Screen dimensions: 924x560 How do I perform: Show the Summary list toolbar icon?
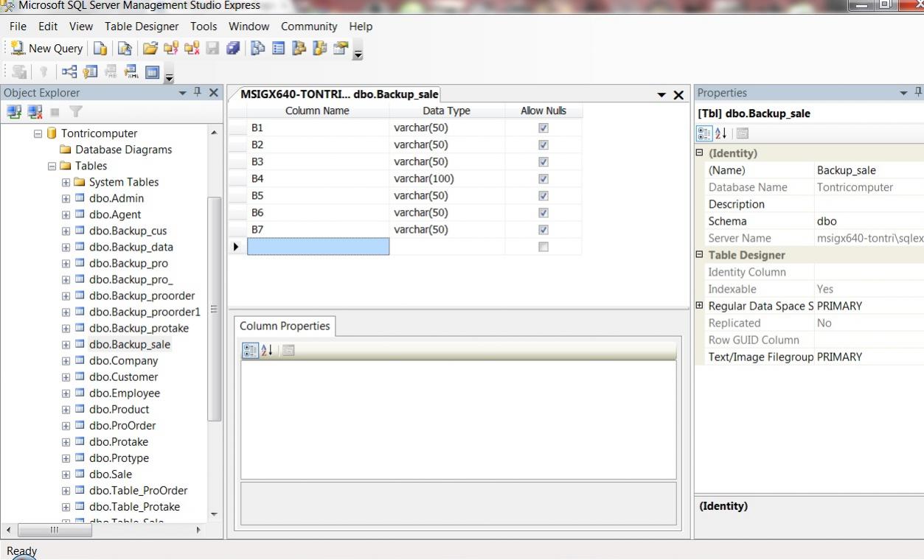tap(279, 49)
